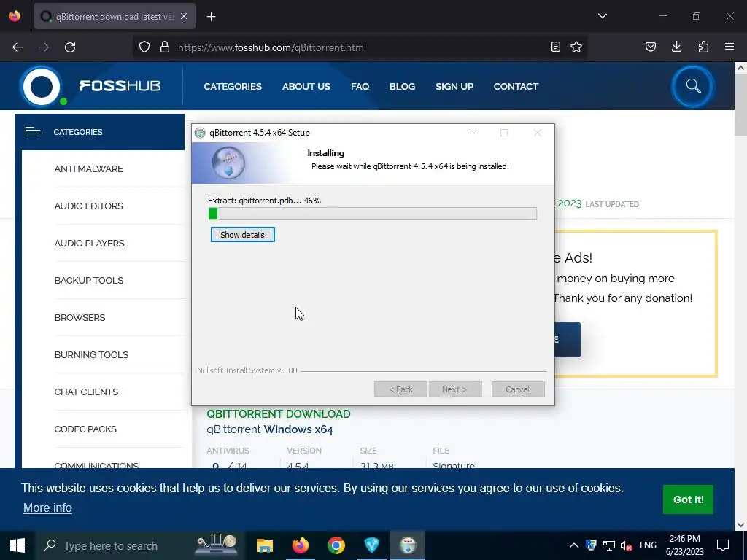Open tracking protection shield icon
Screen dimensions: 747x560
144,47
